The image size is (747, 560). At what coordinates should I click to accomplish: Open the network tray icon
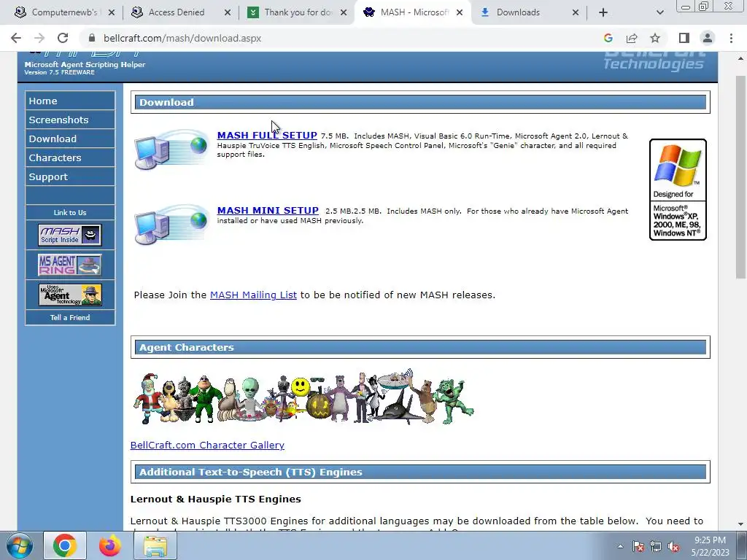point(656,546)
